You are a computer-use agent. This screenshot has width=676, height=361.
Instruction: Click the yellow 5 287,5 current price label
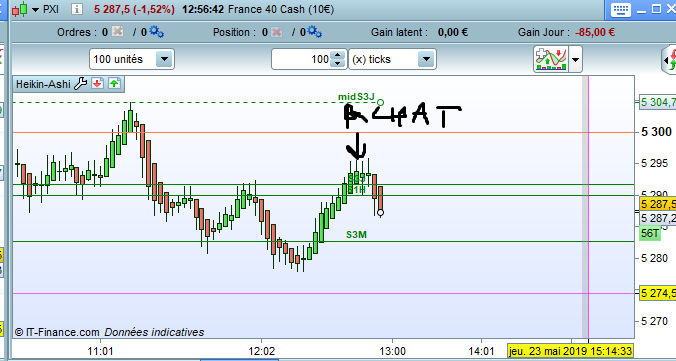[657, 204]
